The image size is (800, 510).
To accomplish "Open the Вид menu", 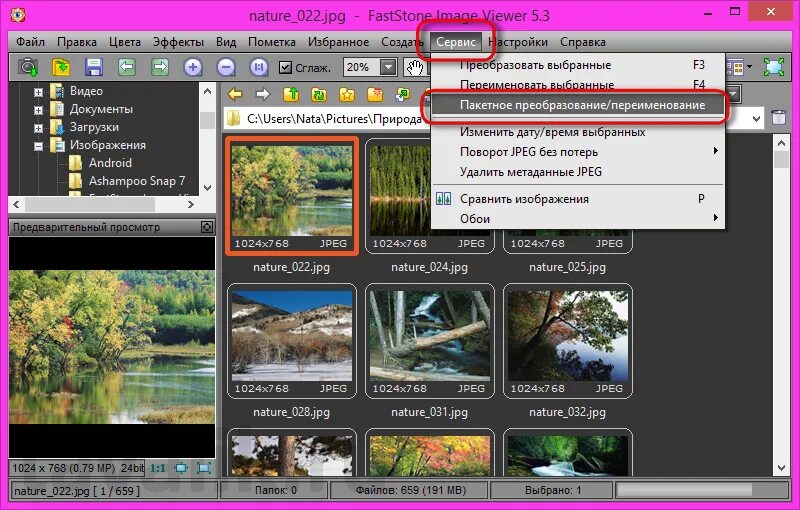I will [226, 42].
